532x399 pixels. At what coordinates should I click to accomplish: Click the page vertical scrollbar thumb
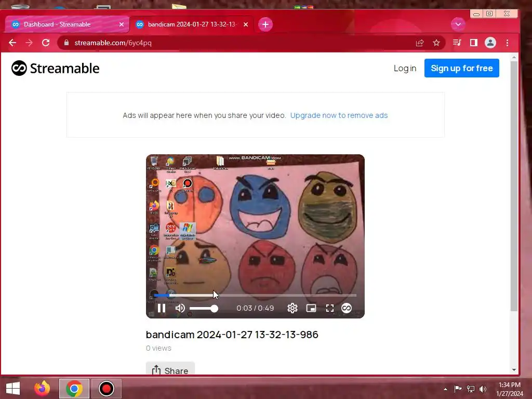click(514, 186)
